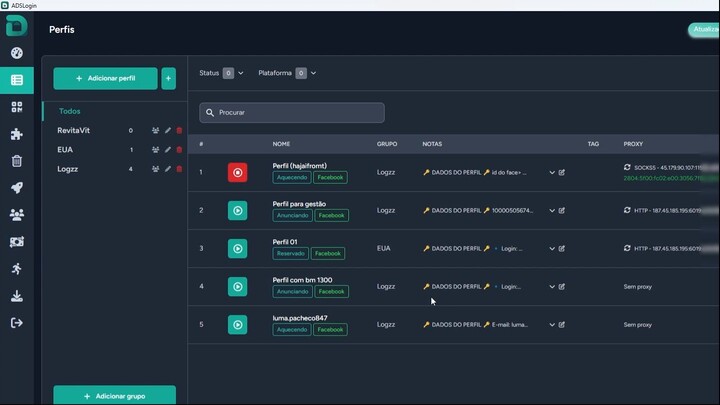Open the extensions puzzle icon in sidebar
The height and width of the screenshot is (405, 720).
(x=17, y=134)
